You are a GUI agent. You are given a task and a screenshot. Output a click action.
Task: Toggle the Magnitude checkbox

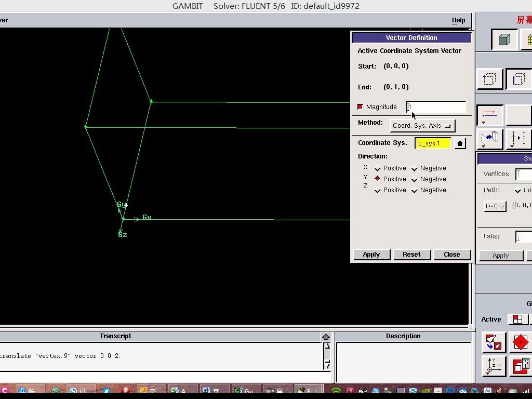361,107
